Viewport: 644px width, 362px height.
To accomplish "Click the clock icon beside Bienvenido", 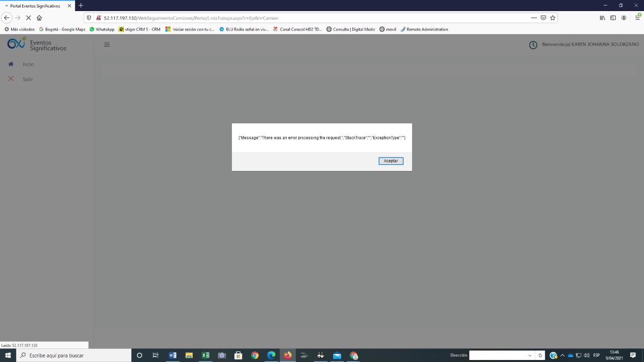I will (533, 45).
